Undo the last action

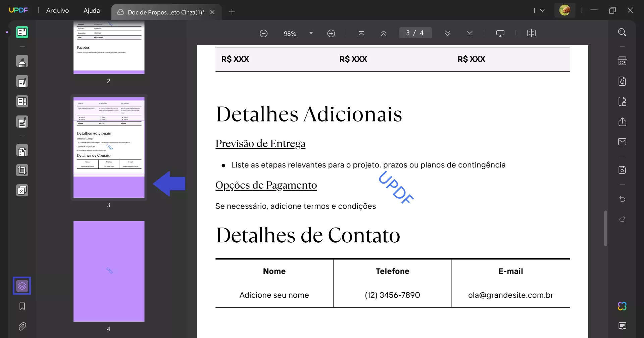pos(623,199)
